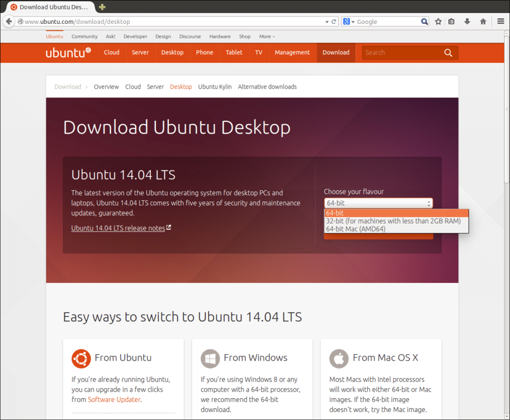Screen dimensions: 510x420
Task: Click the browser back arrow button
Action: click(x=9, y=21)
